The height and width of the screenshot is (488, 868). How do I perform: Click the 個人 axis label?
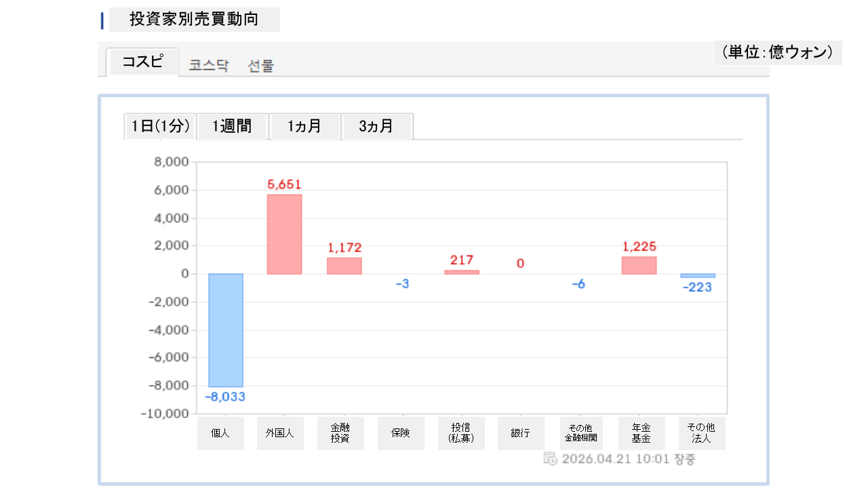[x=220, y=433]
